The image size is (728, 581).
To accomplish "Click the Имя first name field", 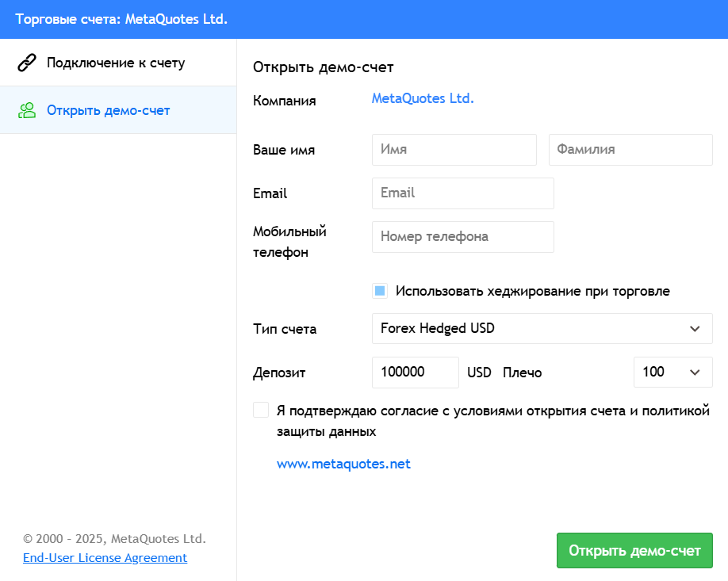I will (454, 150).
